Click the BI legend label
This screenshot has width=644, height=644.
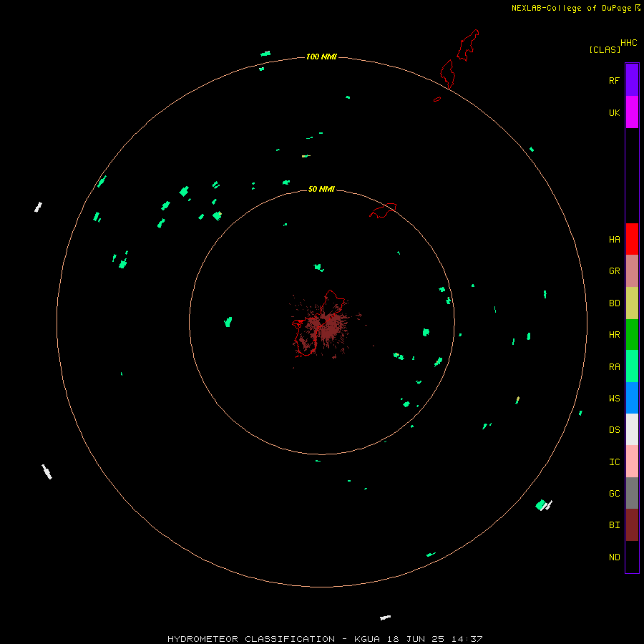[614, 525]
